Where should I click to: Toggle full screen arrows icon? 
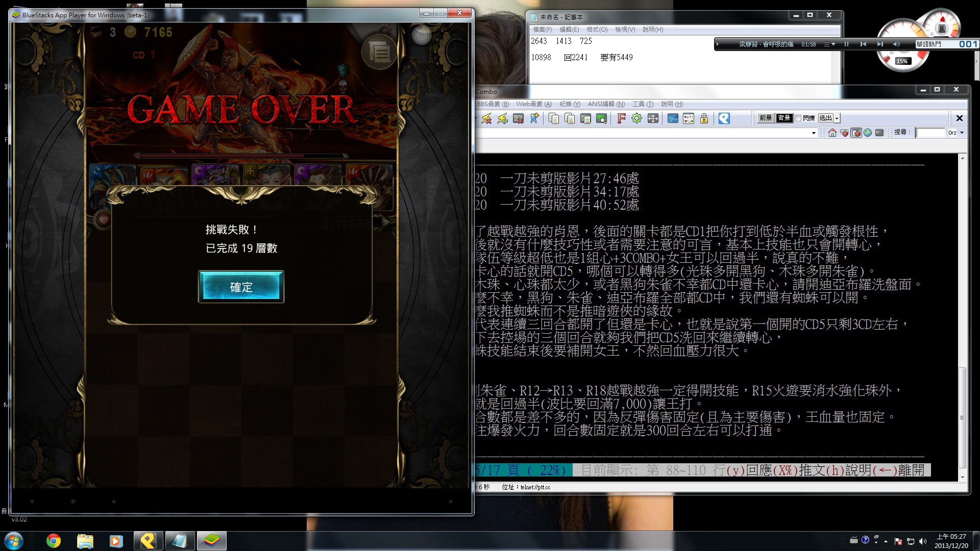(653, 118)
